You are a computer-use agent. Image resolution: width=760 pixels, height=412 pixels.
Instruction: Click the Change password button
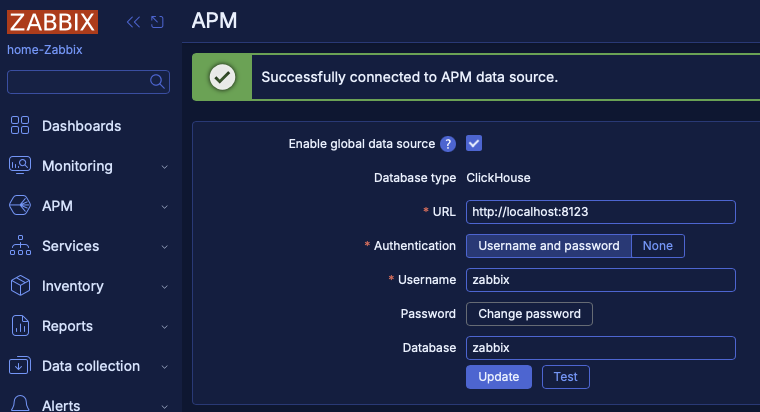tap(529, 314)
